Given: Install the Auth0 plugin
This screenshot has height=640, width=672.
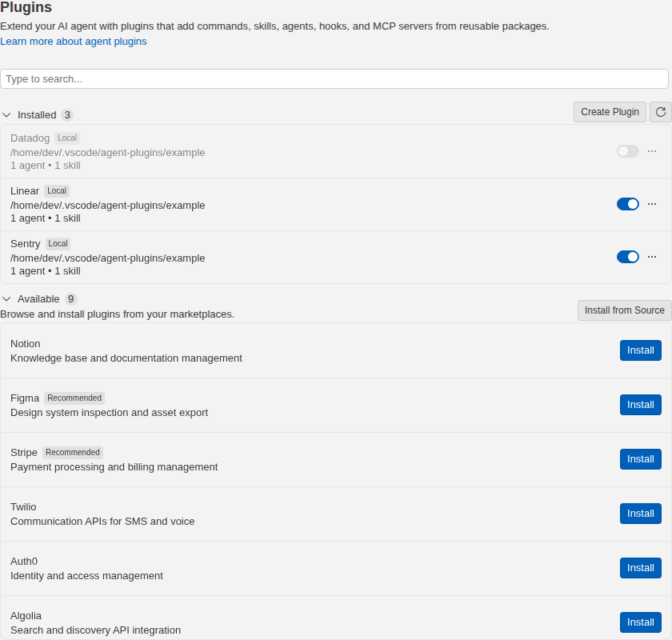Looking at the screenshot, I should click(x=640, y=568).
